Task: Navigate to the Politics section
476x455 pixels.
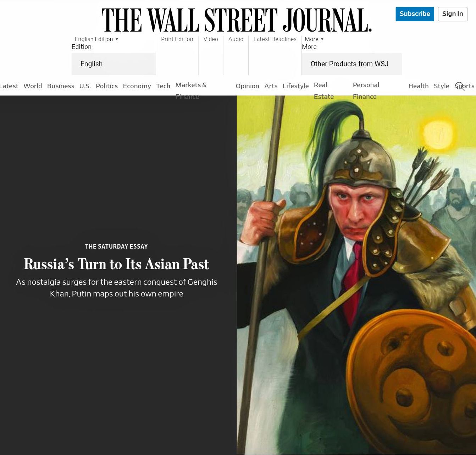Action: coord(107,86)
